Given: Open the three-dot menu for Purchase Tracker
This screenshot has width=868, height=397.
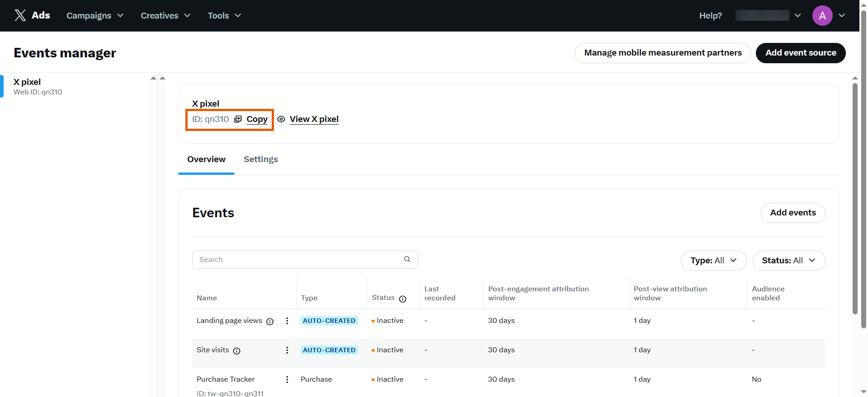Looking at the screenshot, I should coord(287,379).
